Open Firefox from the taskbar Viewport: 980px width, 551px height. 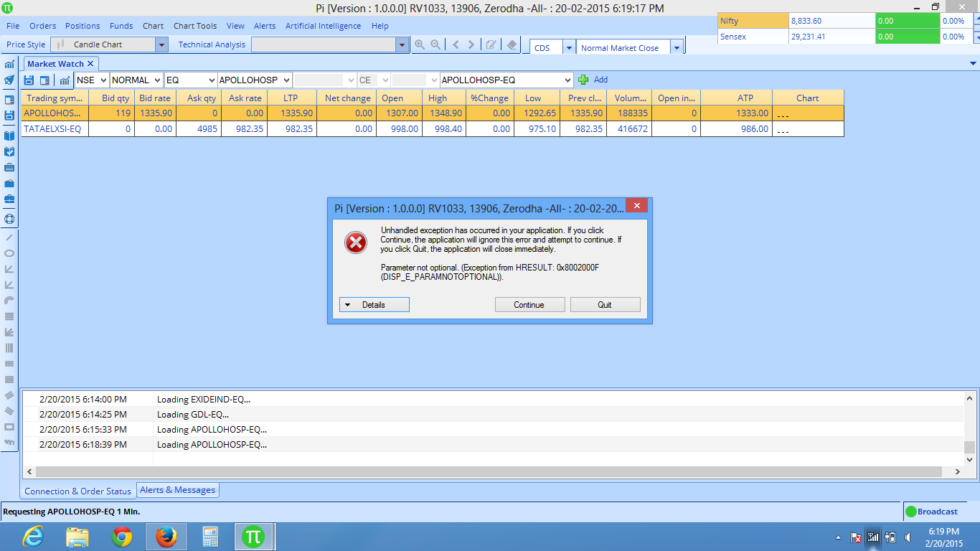coord(166,537)
